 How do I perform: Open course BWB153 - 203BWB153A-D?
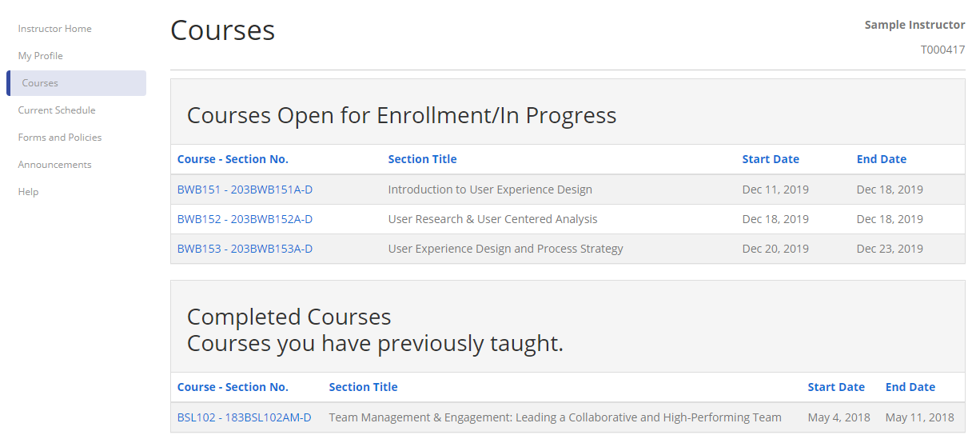(245, 249)
